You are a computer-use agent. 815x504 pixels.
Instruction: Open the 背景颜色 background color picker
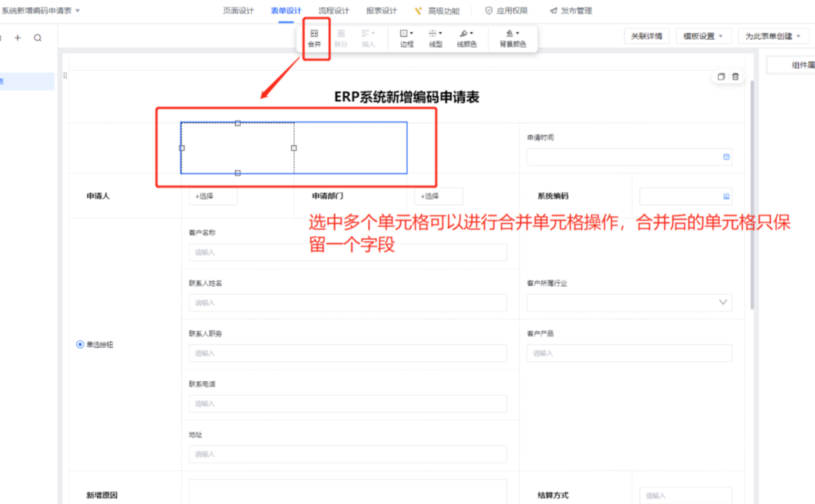(x=512, y=38)
